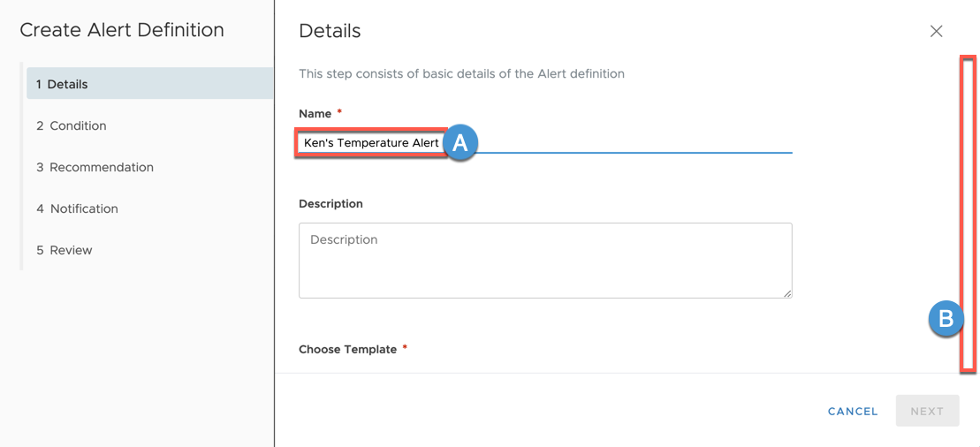
Task: Click the blue B callout marker
Action: pos(946,320)
